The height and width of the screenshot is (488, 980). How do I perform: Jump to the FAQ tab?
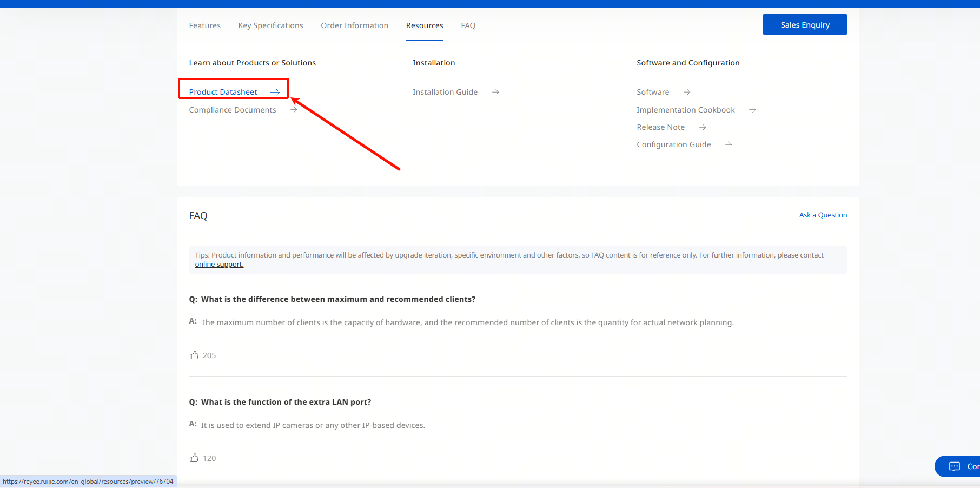coord(468,25)
